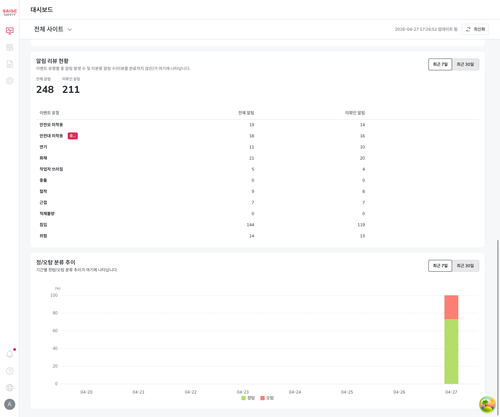Click the 04-27 date on chart axis

pyautogui.click(x=451, y=392)
